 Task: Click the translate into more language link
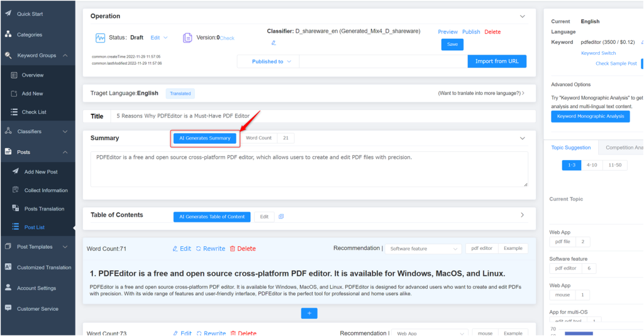pos(481,93)
